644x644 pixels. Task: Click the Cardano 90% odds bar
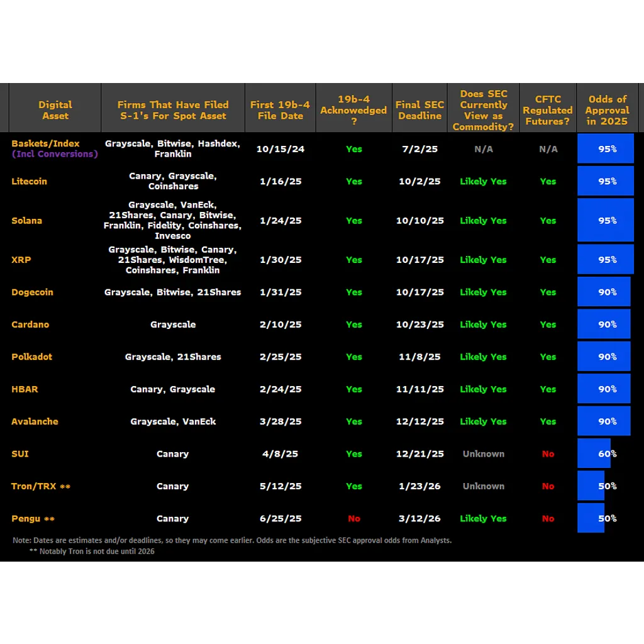point(604,324)
